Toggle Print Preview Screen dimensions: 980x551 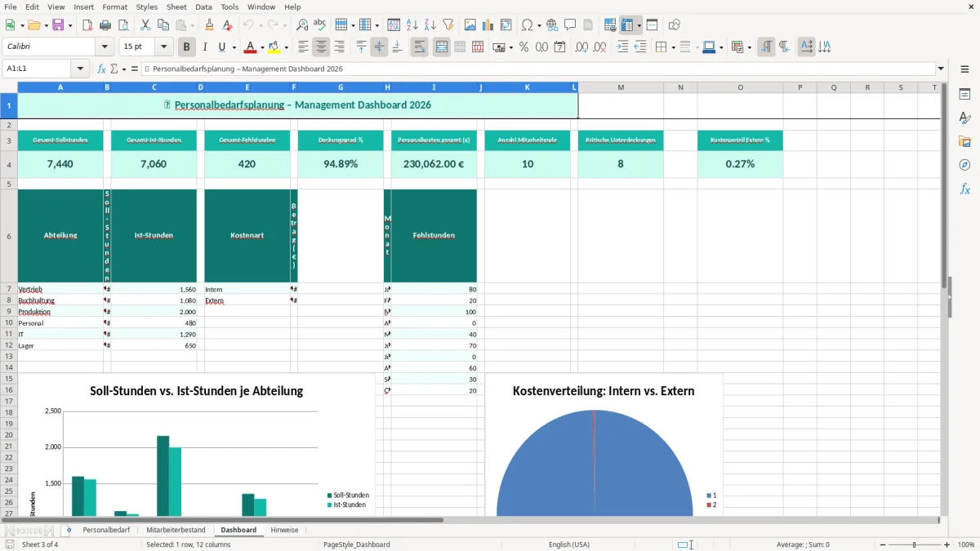click(123, 25)
